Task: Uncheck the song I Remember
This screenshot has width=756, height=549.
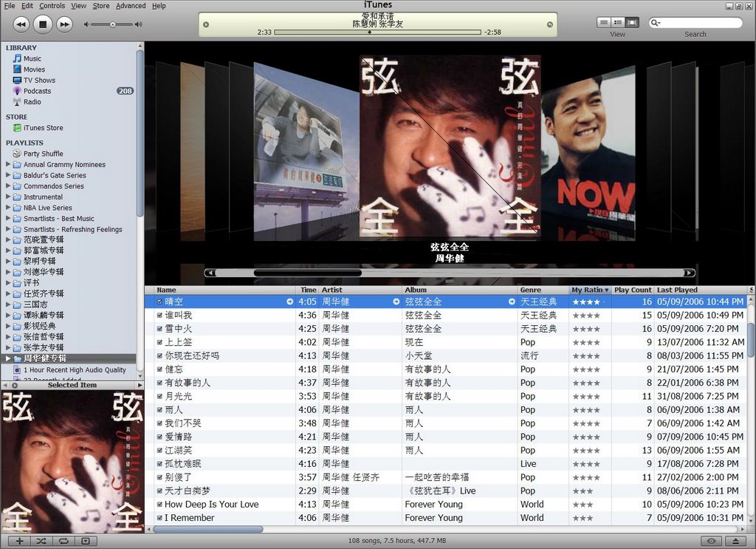Action: [159, 518]
